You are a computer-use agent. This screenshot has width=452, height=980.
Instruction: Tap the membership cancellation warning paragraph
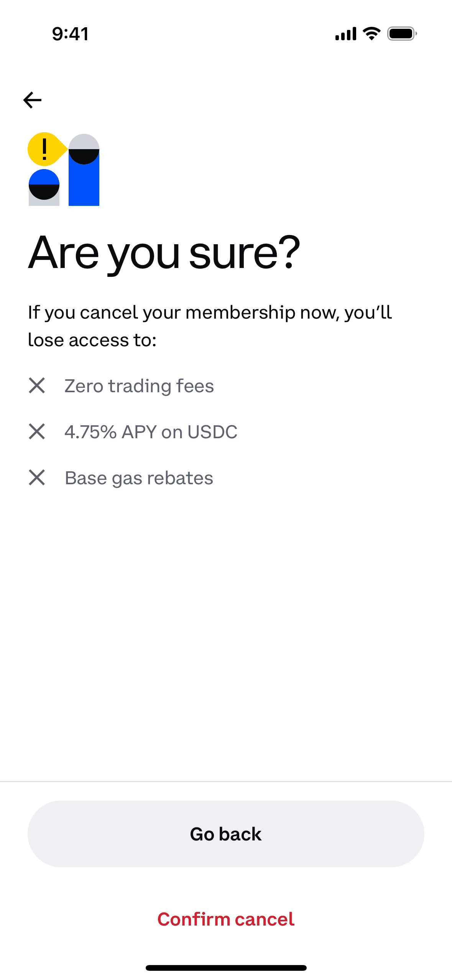point(210,326)
